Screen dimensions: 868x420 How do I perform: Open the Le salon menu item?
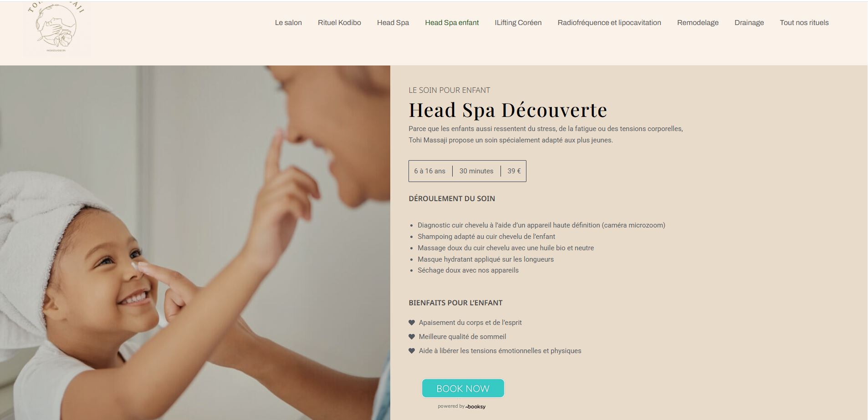288,23
